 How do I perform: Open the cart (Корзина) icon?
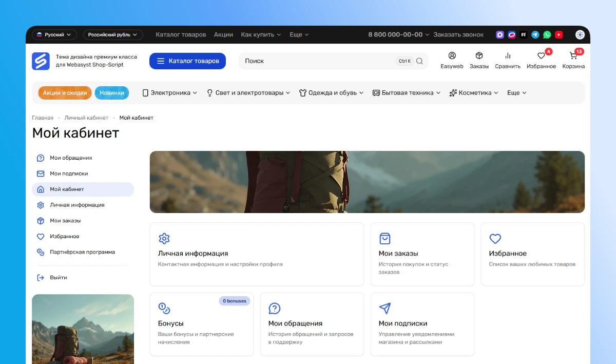[x=573, y=56]
